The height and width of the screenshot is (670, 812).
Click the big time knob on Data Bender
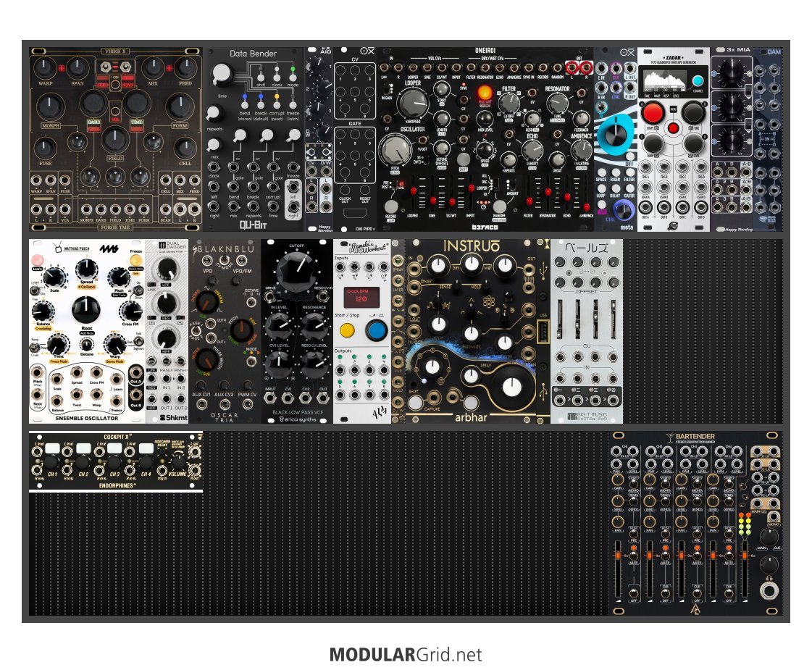coord(222,74)
